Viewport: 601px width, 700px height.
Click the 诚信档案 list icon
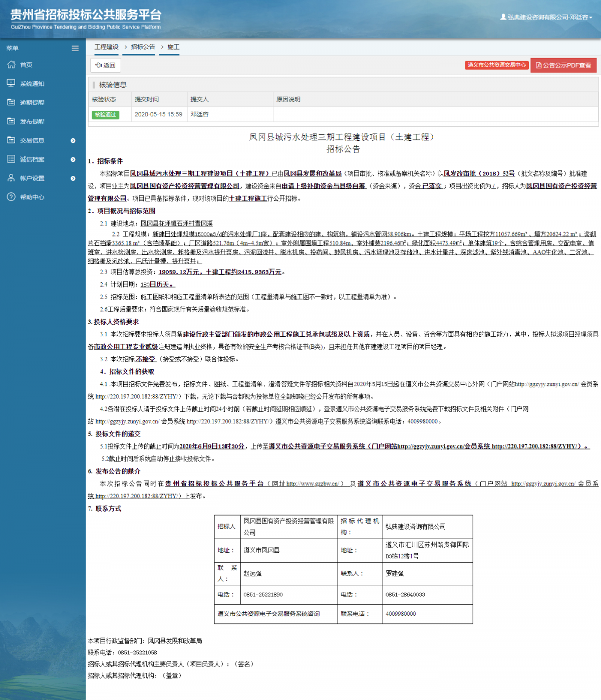point(11,159)
